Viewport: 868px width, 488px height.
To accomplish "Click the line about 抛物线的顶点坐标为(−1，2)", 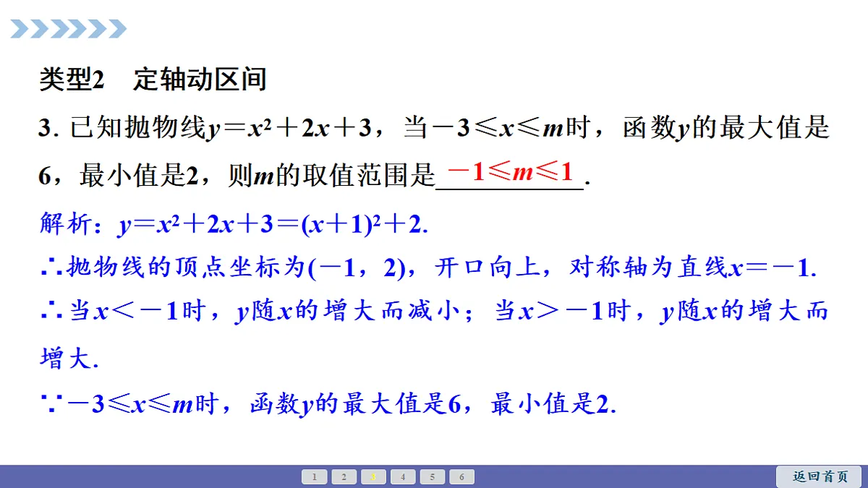I will point(428,268).
